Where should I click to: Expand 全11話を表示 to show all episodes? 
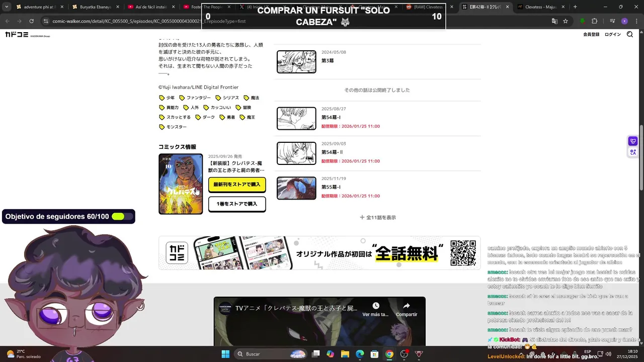pos(378,218)
